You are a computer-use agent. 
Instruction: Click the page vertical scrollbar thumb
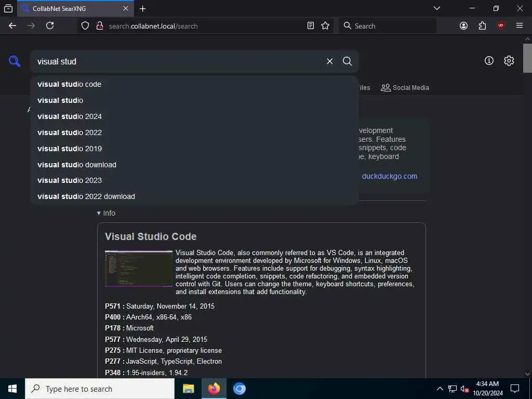527,58
